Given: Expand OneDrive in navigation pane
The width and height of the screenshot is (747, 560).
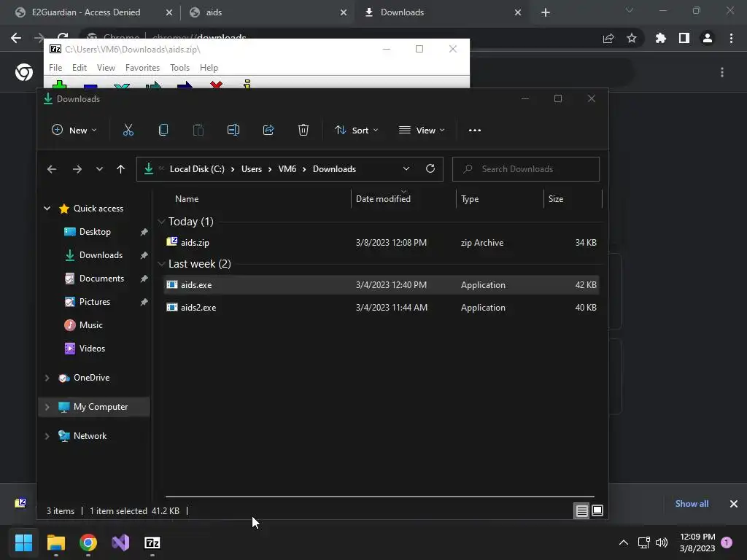Looking at the screenshot, I should [x=47, y=378].
